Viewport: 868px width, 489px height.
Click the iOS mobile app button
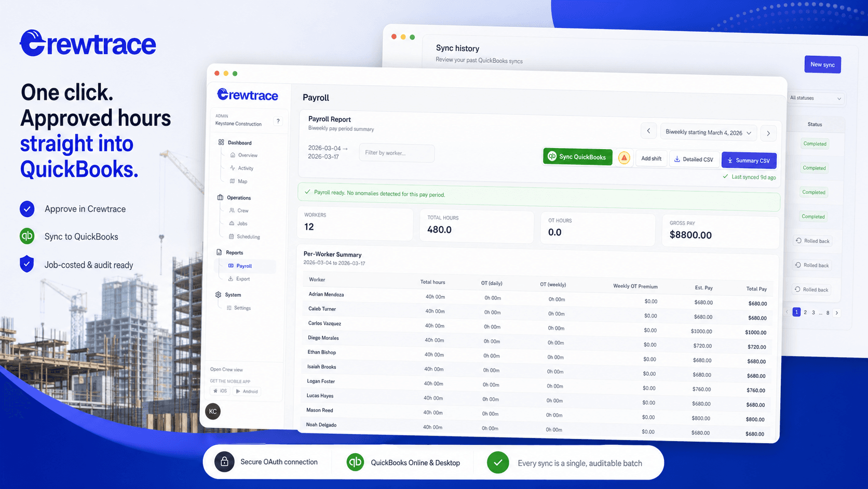pyautogui.click(x=220, y=391)
